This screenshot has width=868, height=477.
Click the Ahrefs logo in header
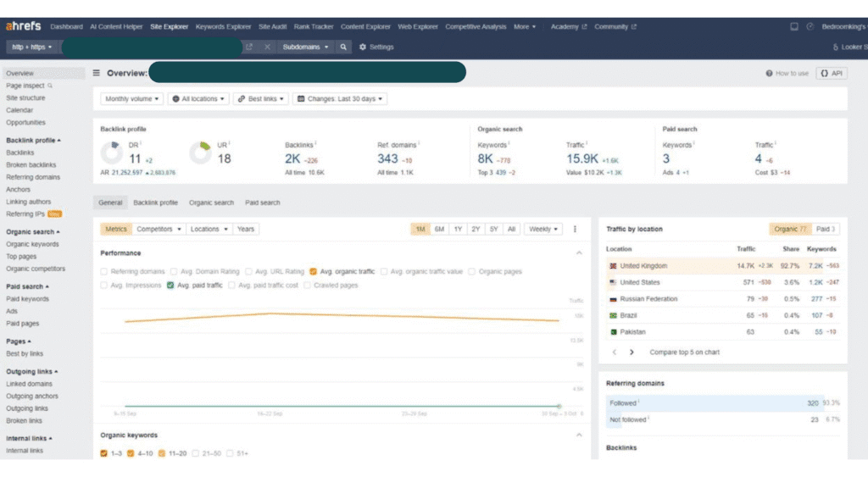23,26
